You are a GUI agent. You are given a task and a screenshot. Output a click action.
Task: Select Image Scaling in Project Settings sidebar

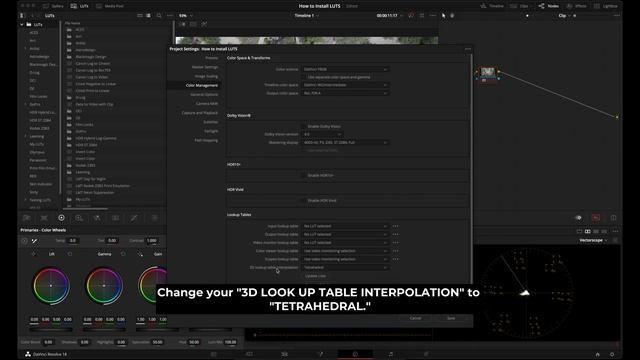(206, 76)
